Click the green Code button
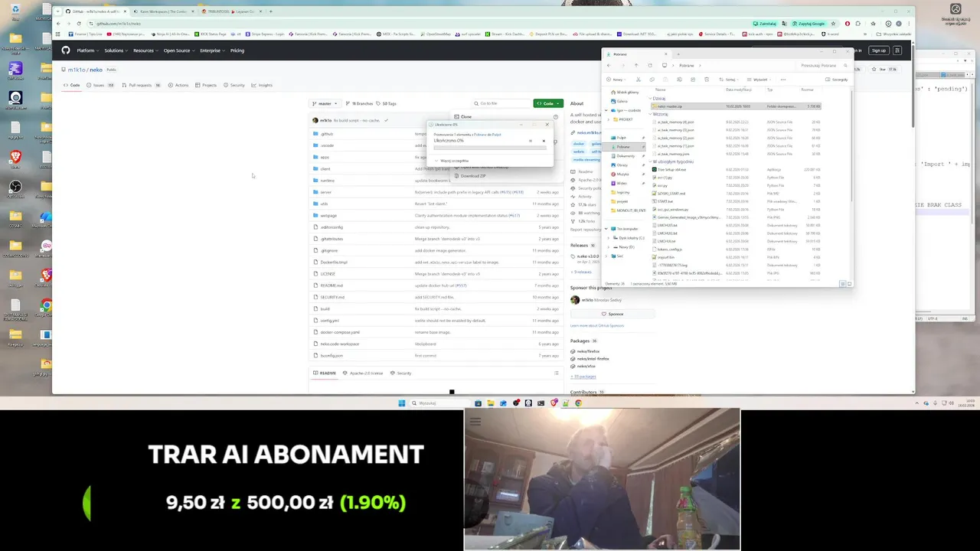 (548, 103)
